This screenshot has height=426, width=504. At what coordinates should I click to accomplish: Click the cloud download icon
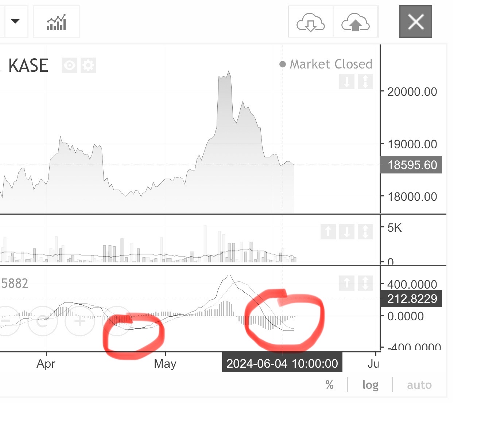[310, 22]
